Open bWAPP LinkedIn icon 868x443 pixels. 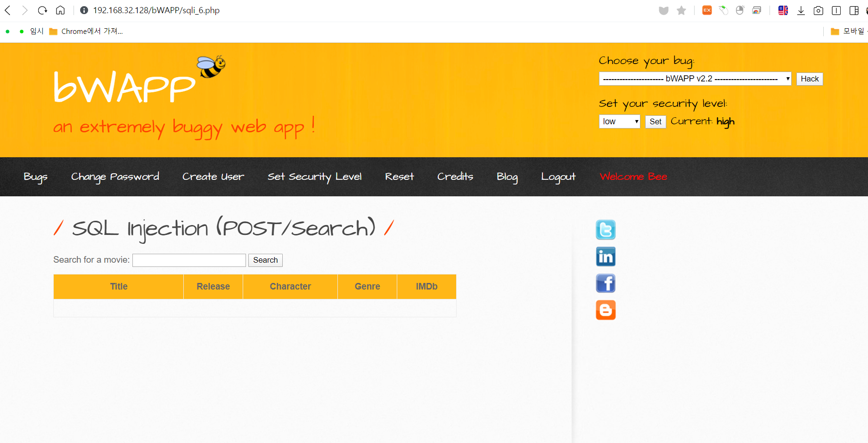click(x=606, y=257)
